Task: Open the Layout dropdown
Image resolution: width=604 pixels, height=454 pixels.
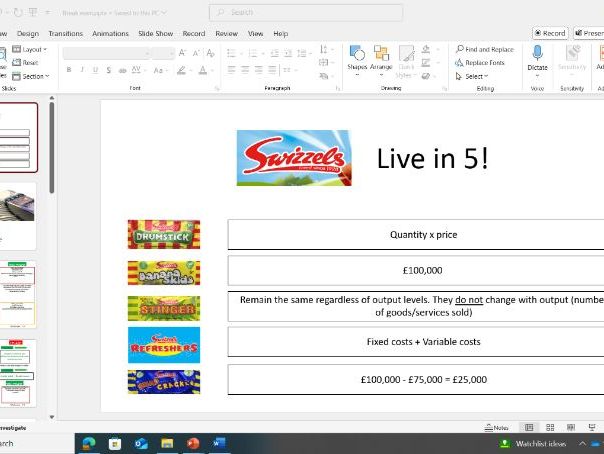Action: coord(30,49)
